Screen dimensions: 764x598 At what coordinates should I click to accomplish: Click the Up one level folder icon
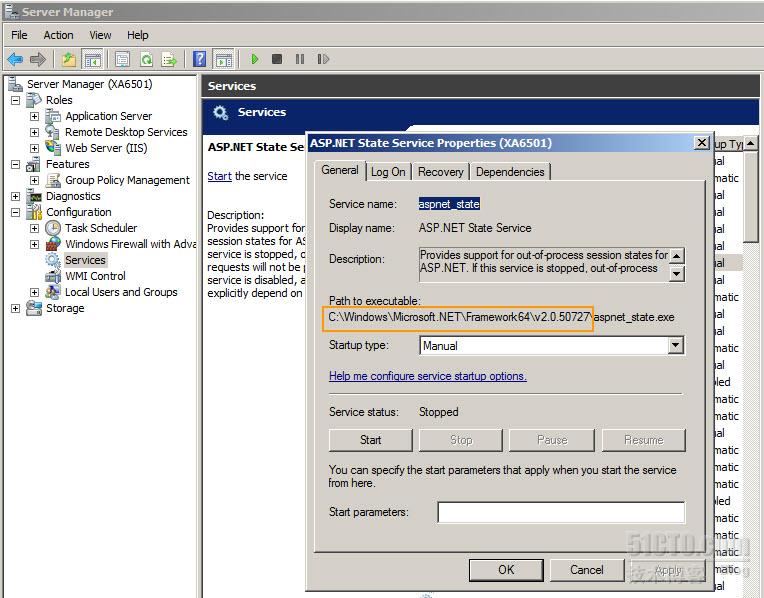(x=69, y=59)
